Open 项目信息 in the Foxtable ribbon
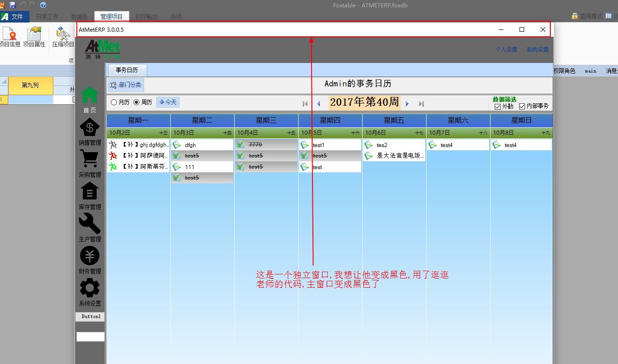618x364 pixels. tap(9, 37)
